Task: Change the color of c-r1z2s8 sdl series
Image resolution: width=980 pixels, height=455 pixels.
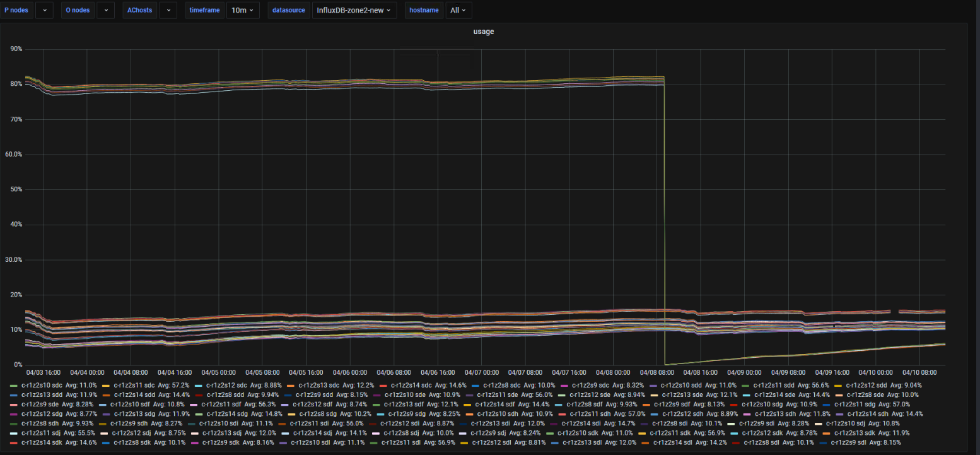Action: 735,442
